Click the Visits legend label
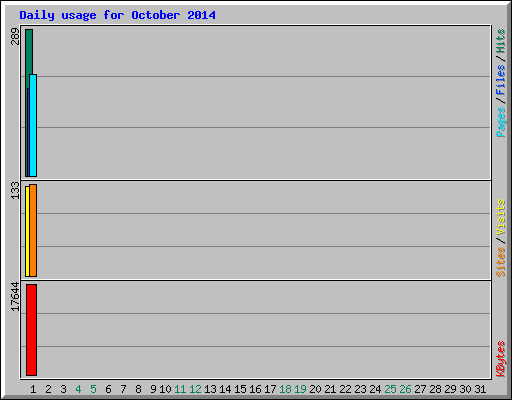 point(500,217)
